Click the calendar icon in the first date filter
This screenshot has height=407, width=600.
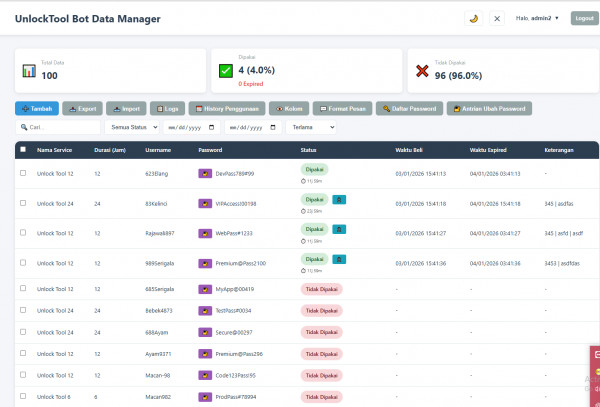pos(212,127)
